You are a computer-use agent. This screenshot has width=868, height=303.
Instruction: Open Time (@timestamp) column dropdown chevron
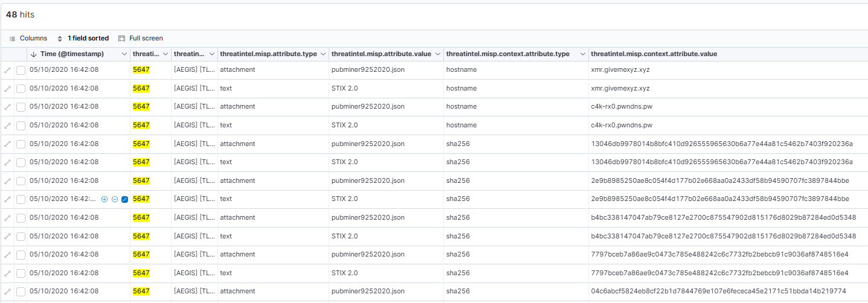pos(124,54)
